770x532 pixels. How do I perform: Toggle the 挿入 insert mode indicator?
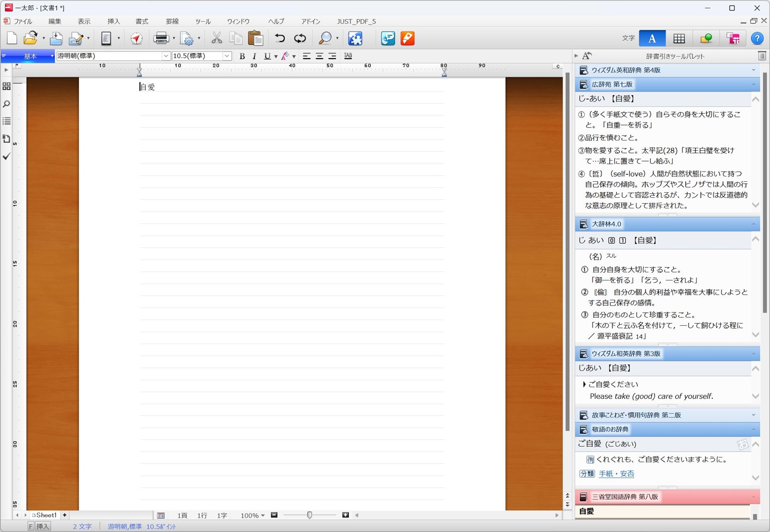(x=43, y=526)
